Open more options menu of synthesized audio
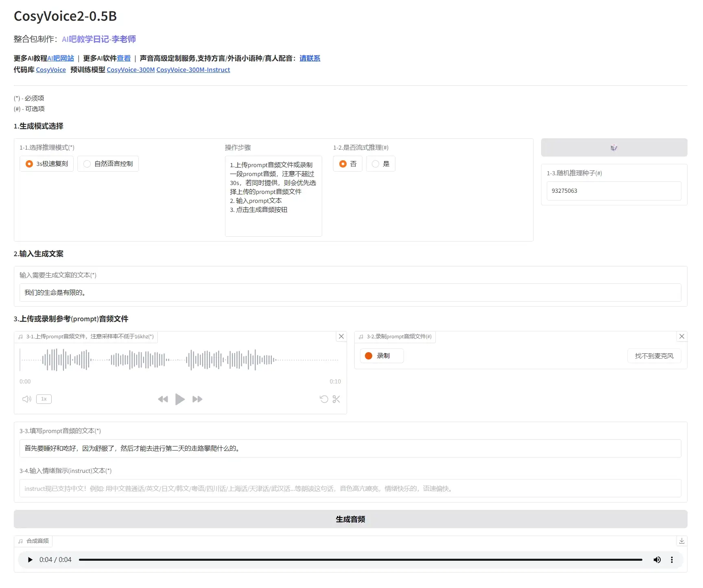This screenshot has width=703, height=588. tap(672, 560)
